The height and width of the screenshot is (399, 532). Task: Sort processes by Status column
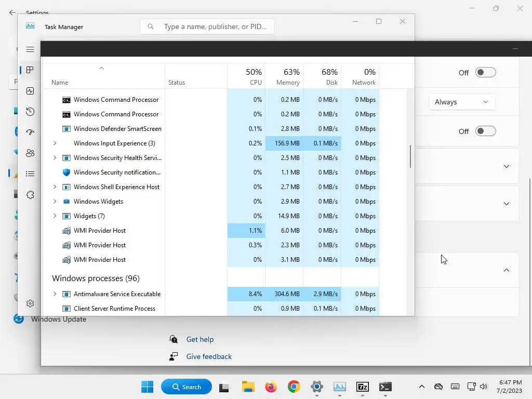196,76
